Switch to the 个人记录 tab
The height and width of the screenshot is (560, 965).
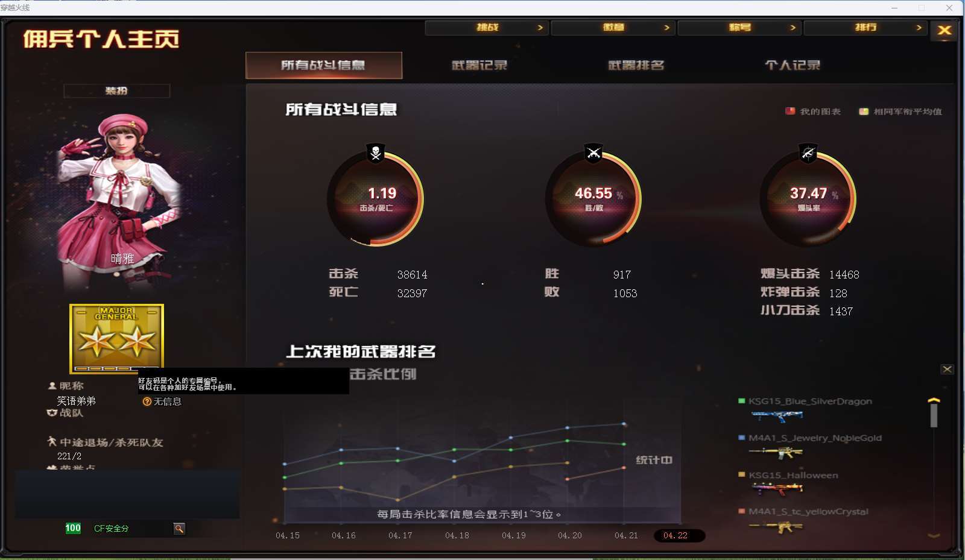(793, 65)
